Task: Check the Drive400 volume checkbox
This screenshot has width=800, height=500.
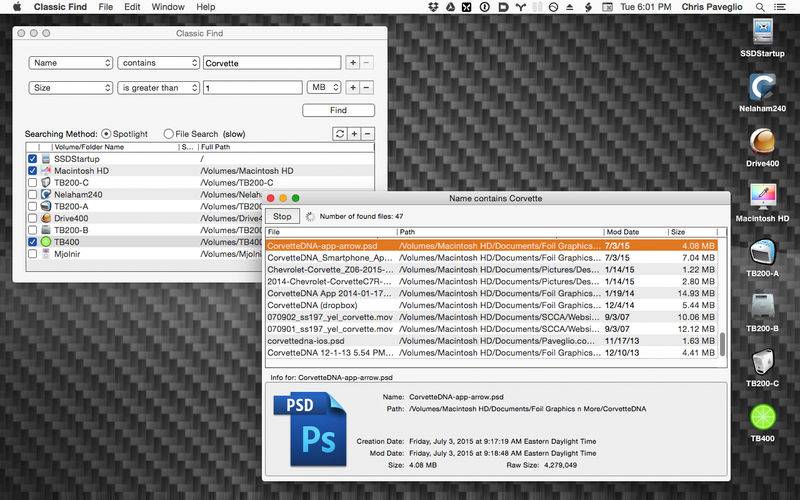Action: [33, 218]
